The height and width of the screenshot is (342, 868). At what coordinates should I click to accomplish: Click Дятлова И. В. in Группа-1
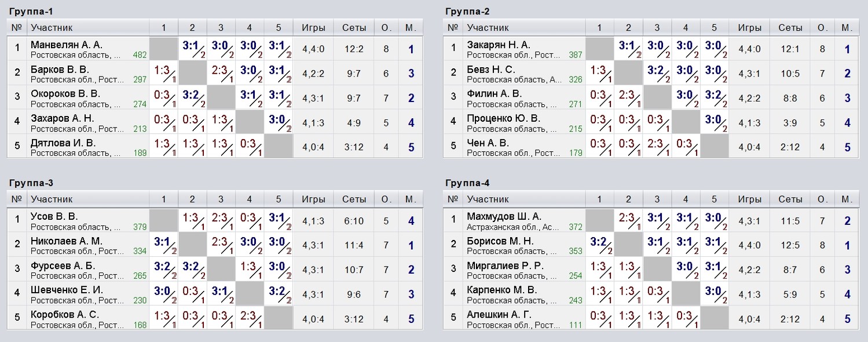[63, 143]
